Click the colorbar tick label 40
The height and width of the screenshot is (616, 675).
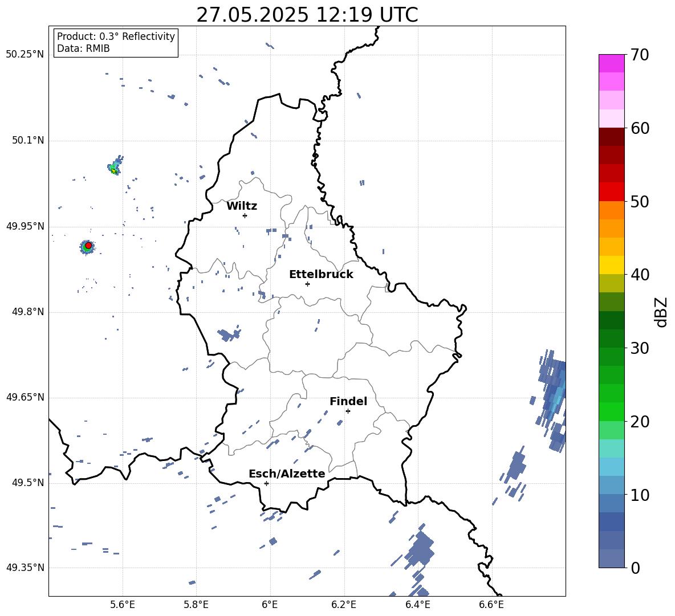pyautogui.click(x=640, y=275)
